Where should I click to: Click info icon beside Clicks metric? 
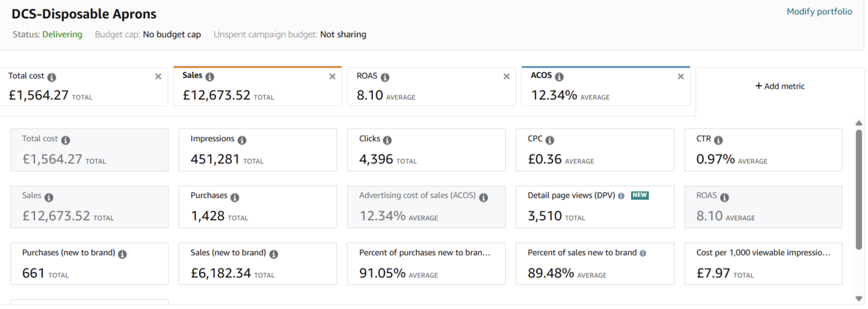[x=387, y=140]
